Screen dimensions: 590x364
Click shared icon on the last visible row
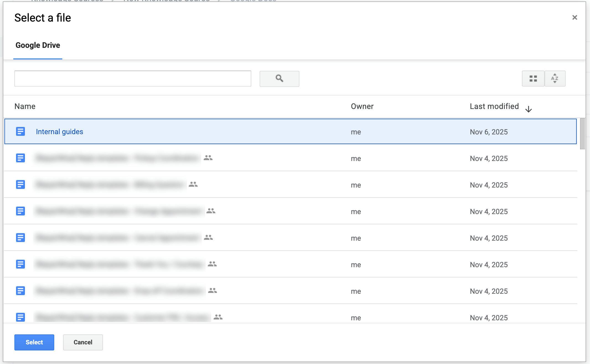point(218,317)
